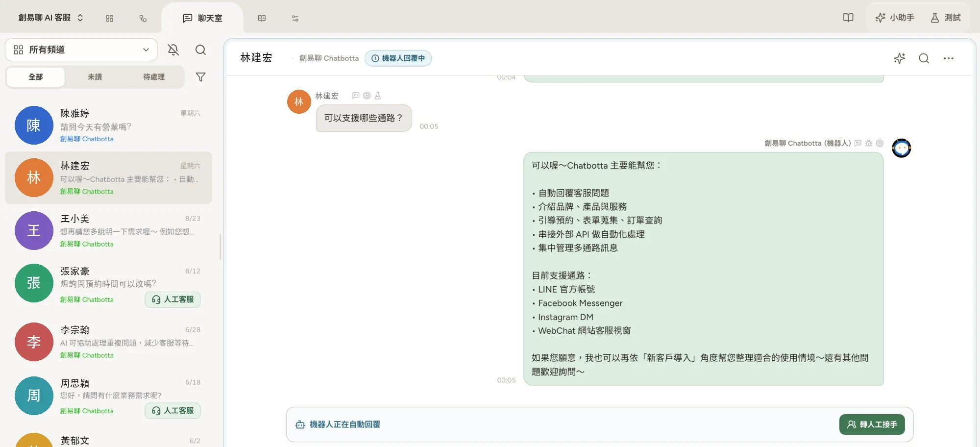Select the 全部 filter tab
The height and width of the screenshot is (447, 980).
coord(36,77)
